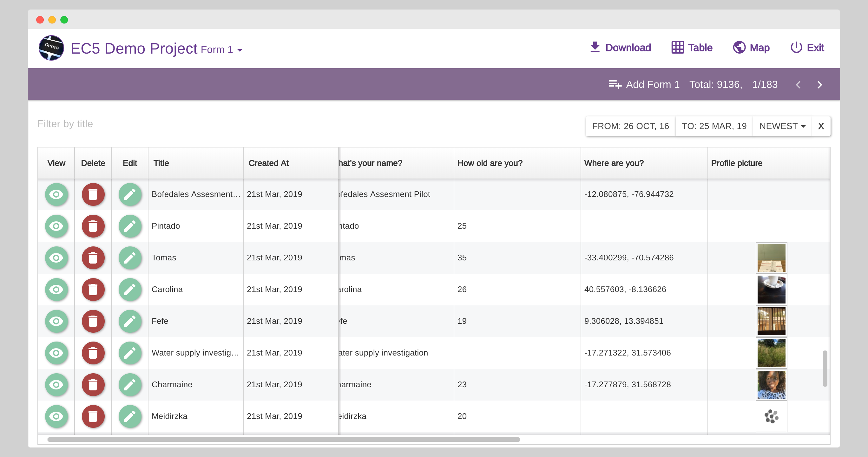
Task: Open FROM: 26 OCT, 16 date picker
Action: point(630,126)
